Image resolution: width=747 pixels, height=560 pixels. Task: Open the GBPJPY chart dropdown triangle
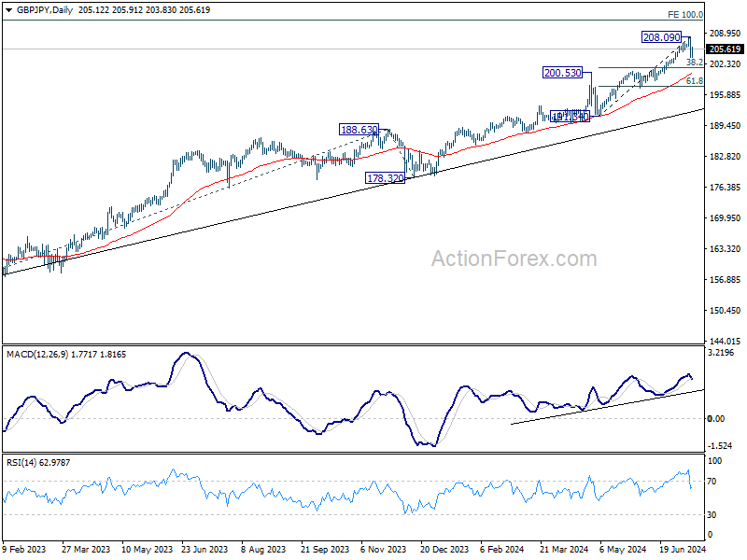(8, 10)
